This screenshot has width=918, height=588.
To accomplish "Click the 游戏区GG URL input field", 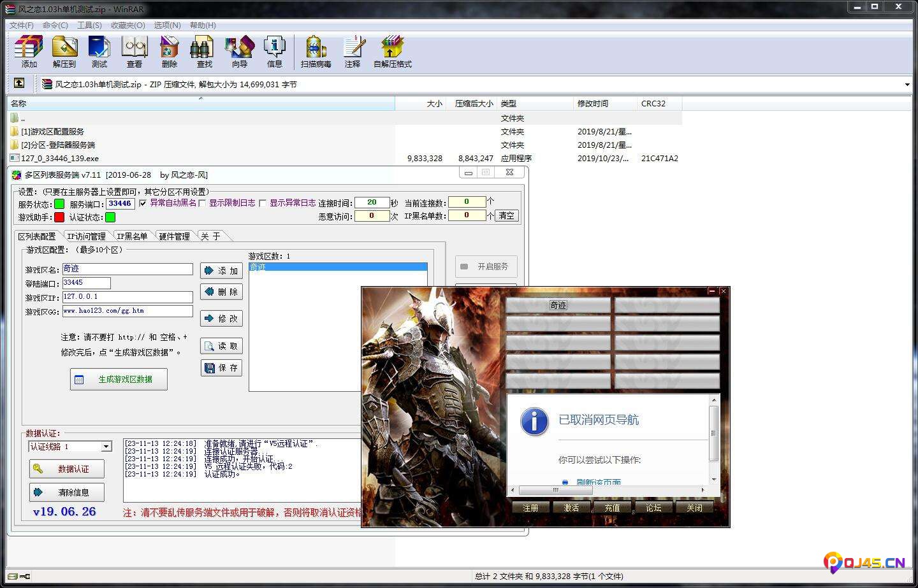I will click(x=127, y=311).
